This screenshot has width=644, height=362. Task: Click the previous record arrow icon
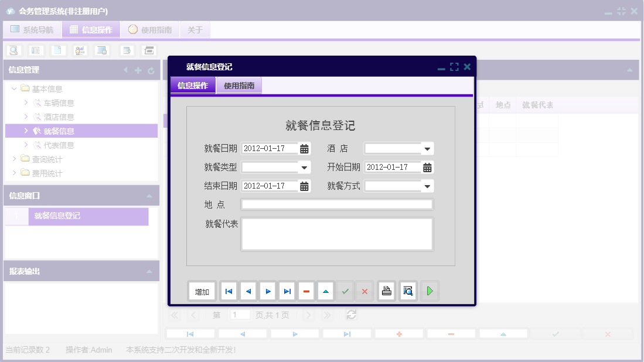pos(248,291)
